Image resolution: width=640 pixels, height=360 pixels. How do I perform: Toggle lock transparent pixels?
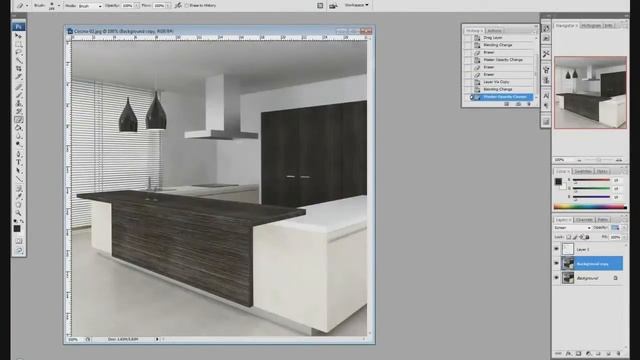tap(569, 237)
